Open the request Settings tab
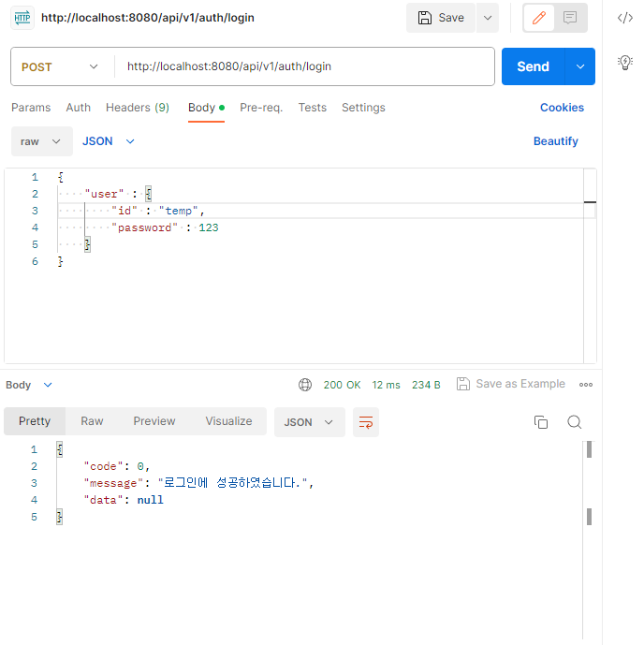The height and width of the screenshot is (645, 644). (363, 108)
